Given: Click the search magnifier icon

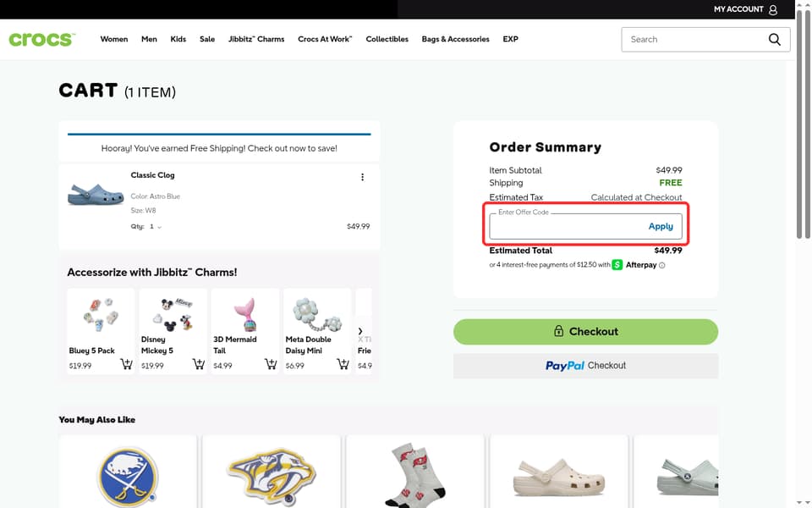Looking at the screenshot, I should 774,40.
